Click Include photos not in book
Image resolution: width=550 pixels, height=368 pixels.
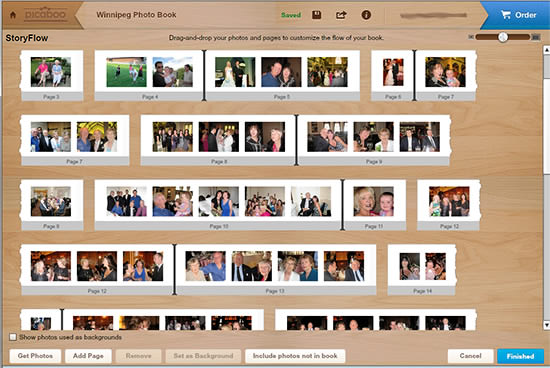click(x=295, y=356)
